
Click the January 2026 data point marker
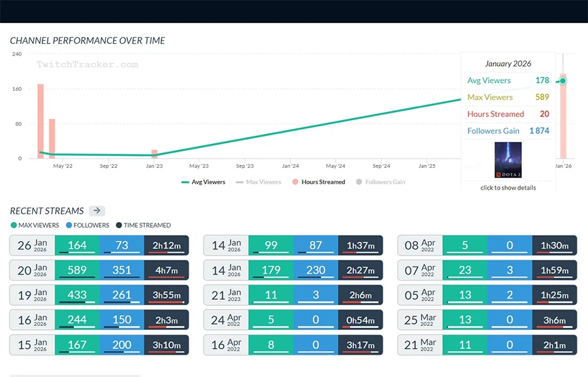pyautogui.click(x=563, y=81)
